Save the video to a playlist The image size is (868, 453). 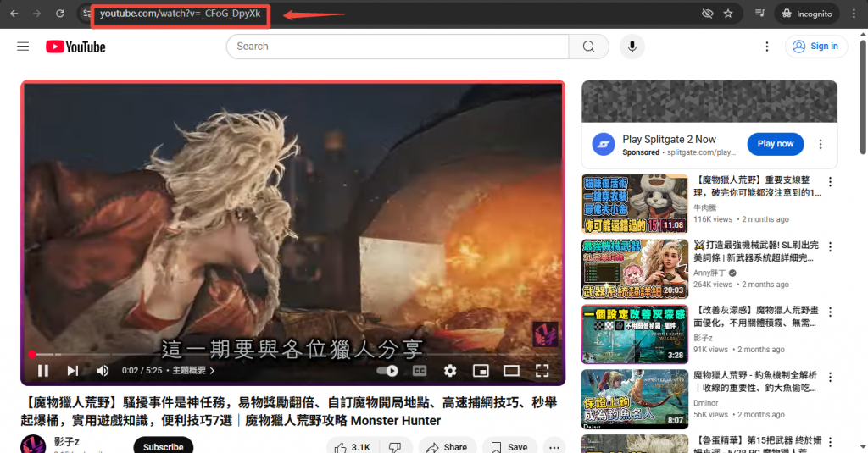point(509,447)
